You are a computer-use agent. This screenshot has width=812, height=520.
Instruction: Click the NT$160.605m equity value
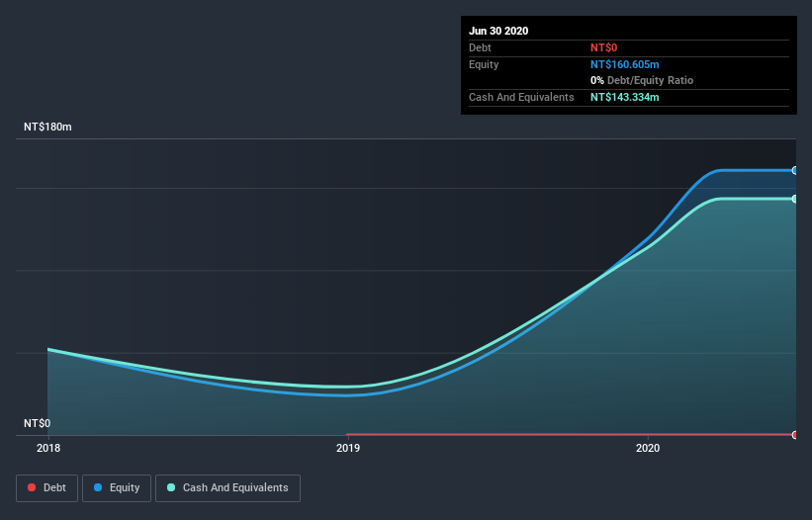[x=624, y=64]
